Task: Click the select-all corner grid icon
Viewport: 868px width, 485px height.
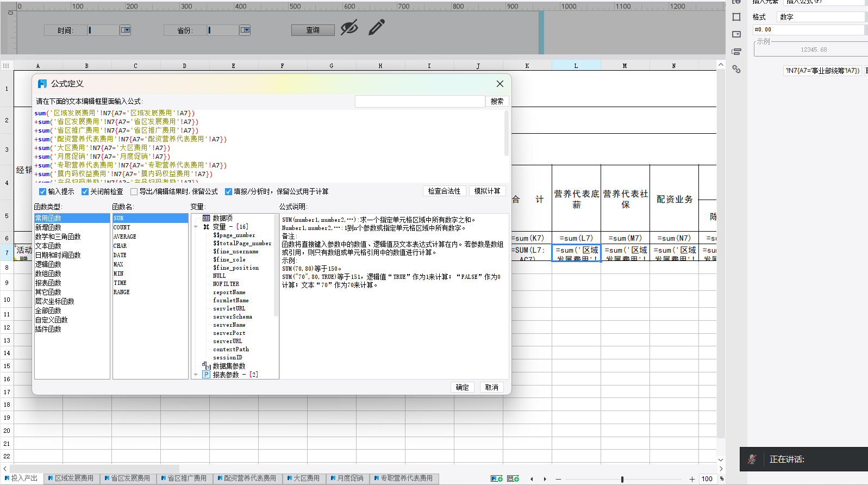Action: (x=6, y=65)
